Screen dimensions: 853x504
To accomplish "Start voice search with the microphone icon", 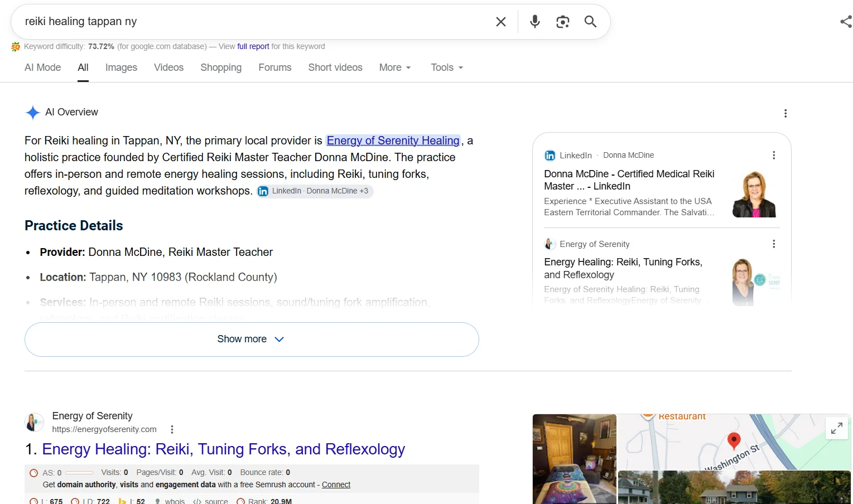I will (x=535, y=22).
